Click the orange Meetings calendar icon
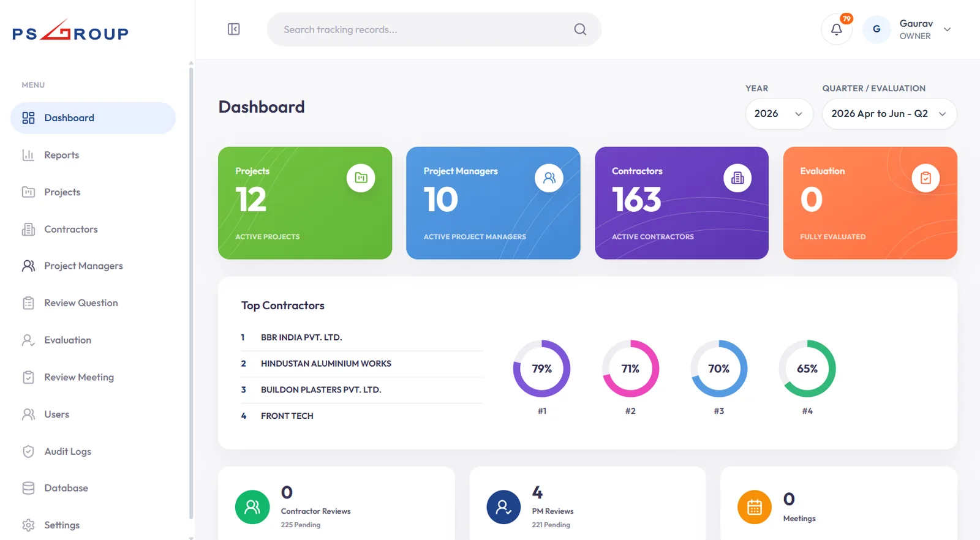This screenshot has height=540, width=980. (755, 507)
